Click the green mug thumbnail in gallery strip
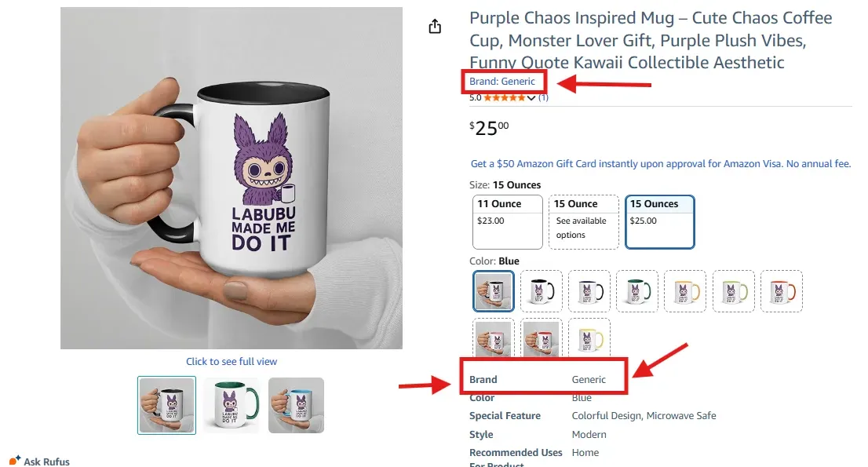 click(x=232, y=405)
